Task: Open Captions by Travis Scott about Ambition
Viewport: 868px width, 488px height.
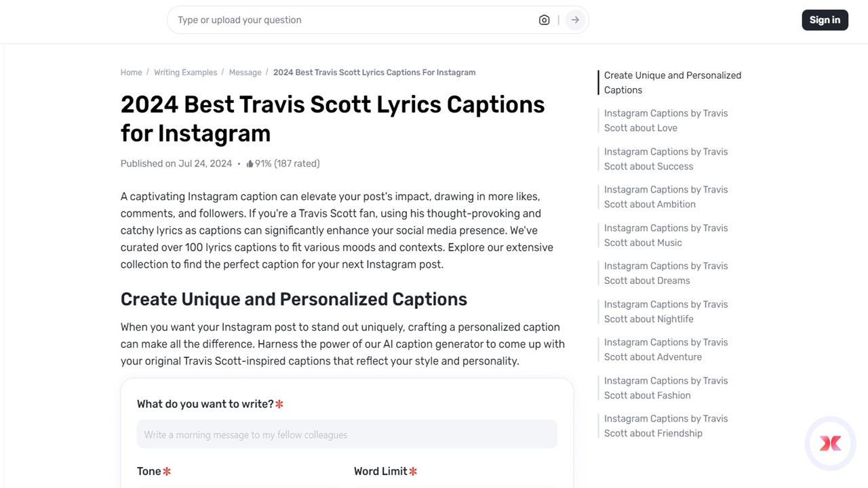Action: pos(665,197)
